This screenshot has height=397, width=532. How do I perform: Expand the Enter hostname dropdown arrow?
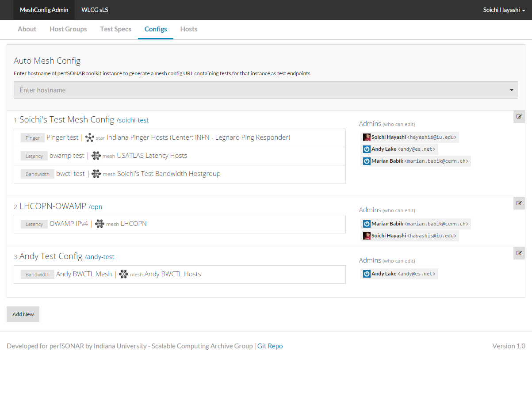coord(512,90)
